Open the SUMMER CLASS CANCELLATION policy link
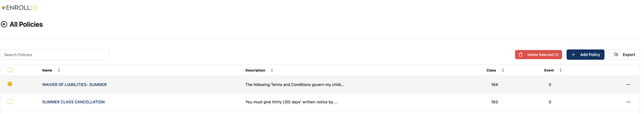This screenshot has width=644, height=114. [74, 102]
